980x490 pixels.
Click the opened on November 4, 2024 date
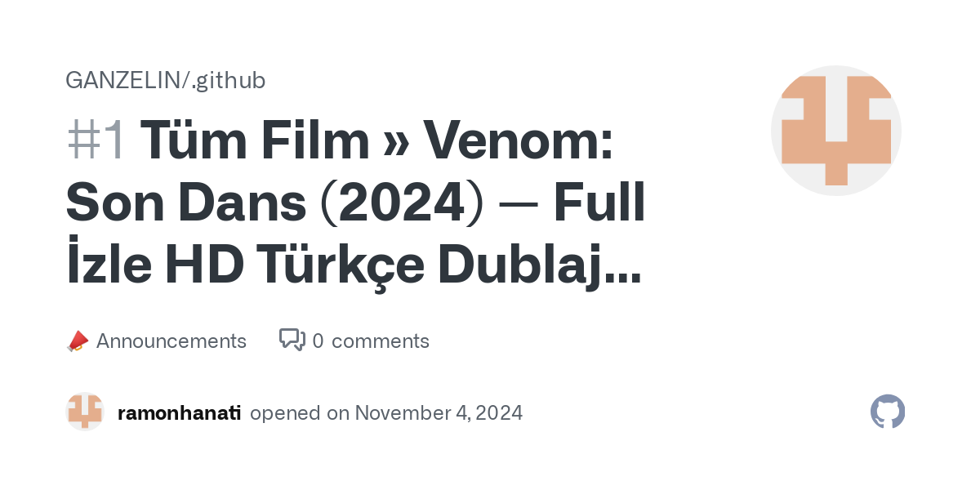click(386, 412)
